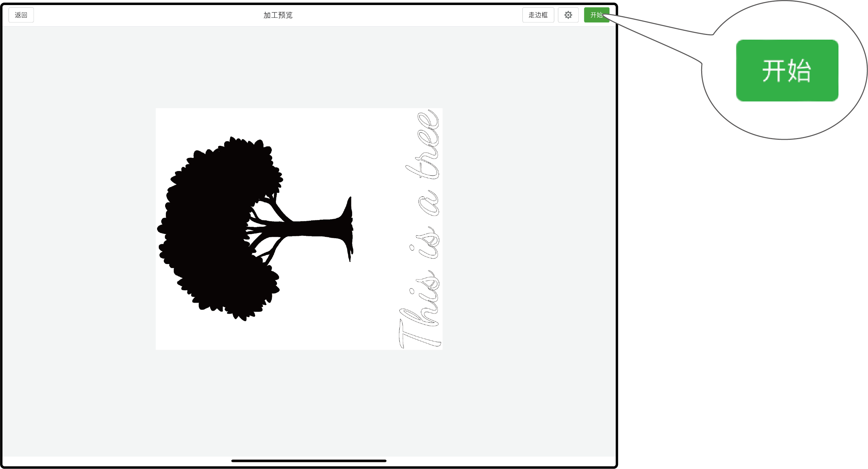Tap the home indicator bar at bottom
The image size is (868, 469).
coord(309,461)
